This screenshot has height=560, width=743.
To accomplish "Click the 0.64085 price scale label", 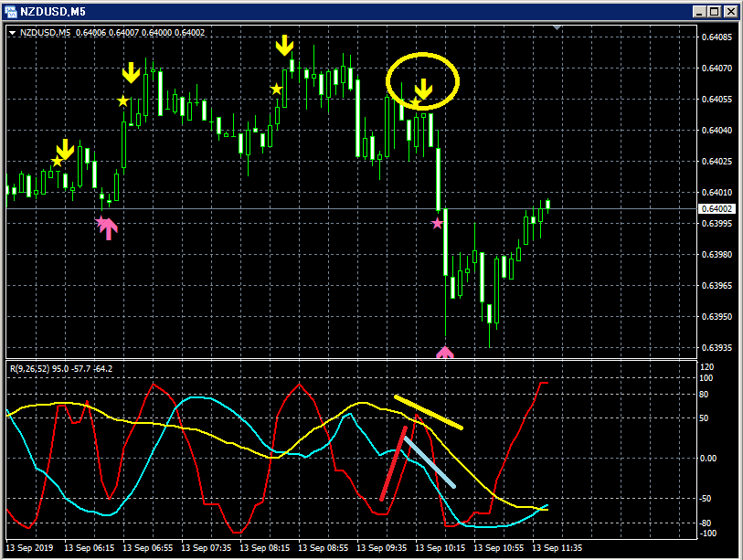I will pos(716,37).
